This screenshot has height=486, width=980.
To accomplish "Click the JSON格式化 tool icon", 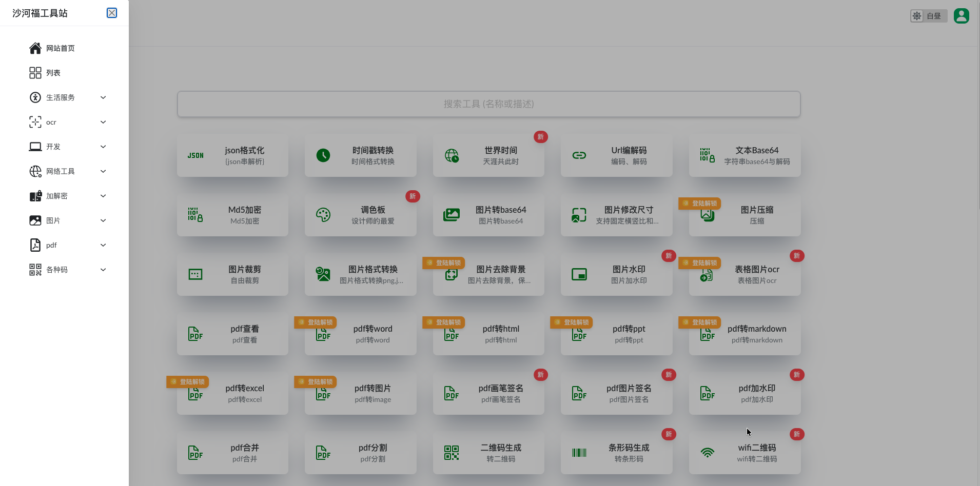I will click(195, 155).
